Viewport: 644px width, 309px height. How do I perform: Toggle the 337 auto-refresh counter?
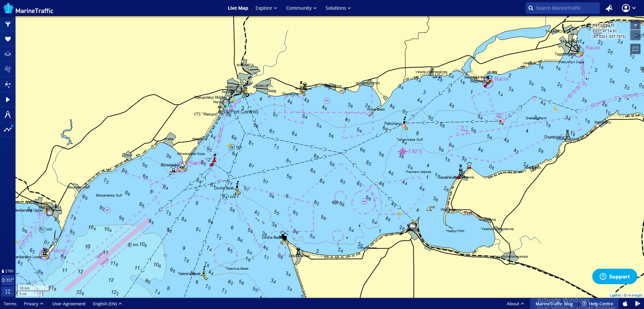(8, 280)
